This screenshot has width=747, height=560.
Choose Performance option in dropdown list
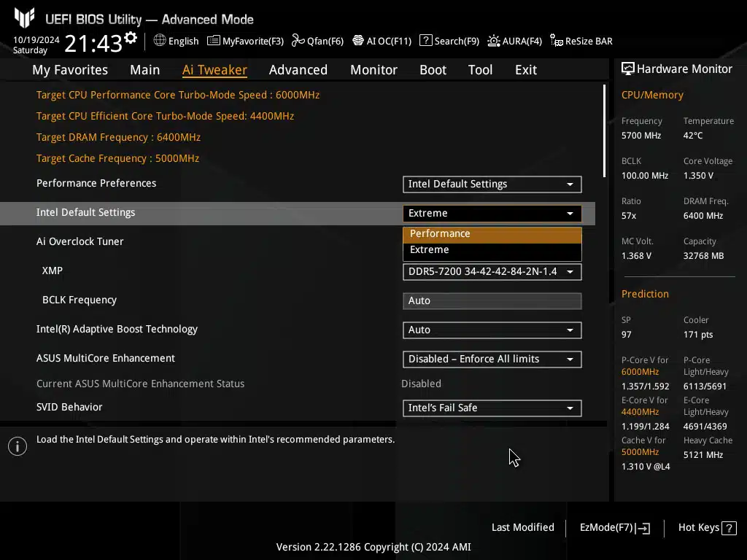coord(492,234)
